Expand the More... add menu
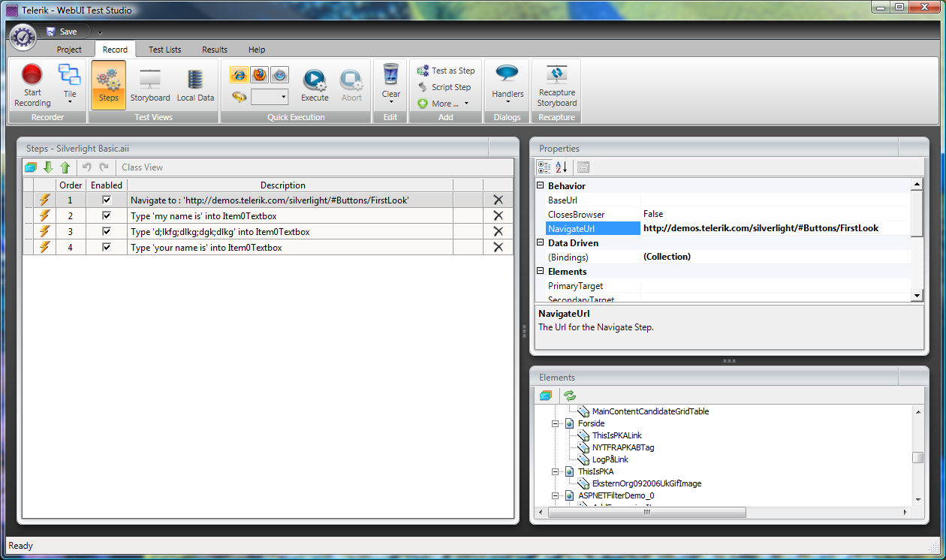This screenshot has width=946, height=560. click(x=443, y=104)
